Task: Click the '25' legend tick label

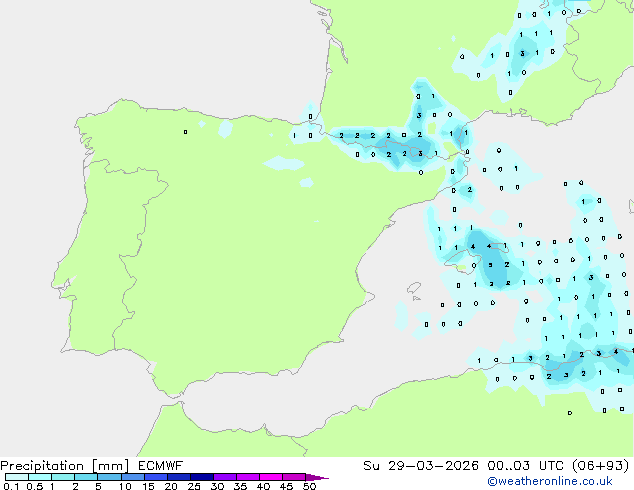Action: pyautogui.click(x=194, y=486)
